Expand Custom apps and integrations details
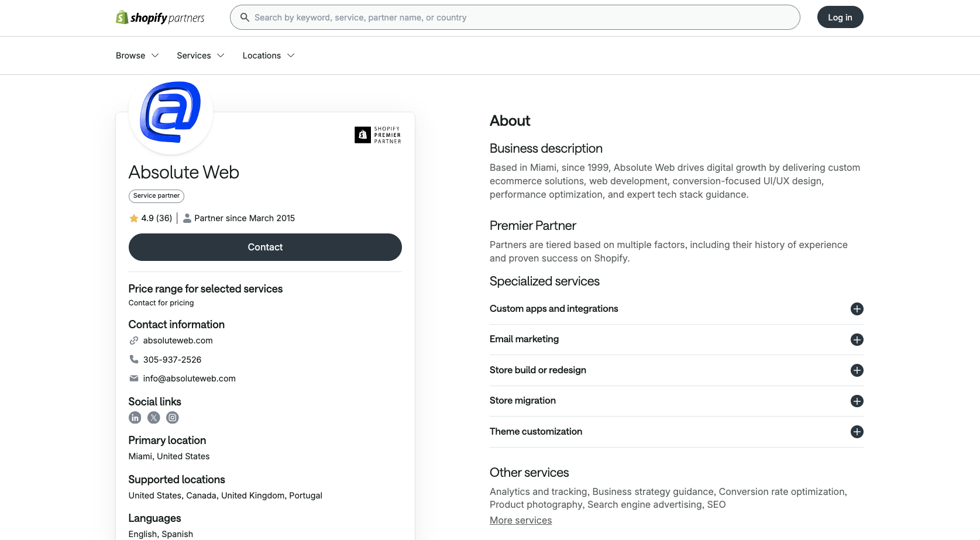The width and height of the screenshot is (980, 540). pyautogui.click(x=857, y=309)
